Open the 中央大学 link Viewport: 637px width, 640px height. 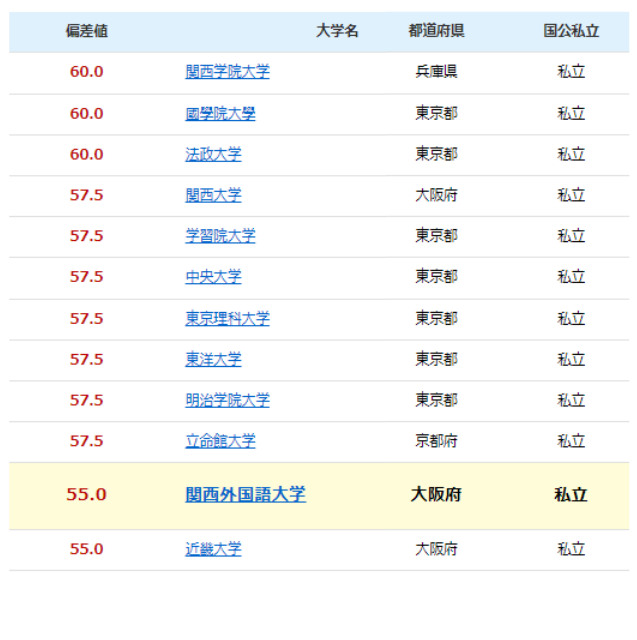(x=213, y=277)
